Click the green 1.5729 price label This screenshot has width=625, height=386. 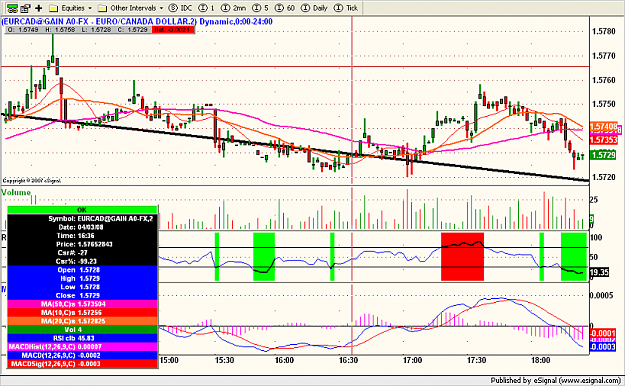pos(603,155)
